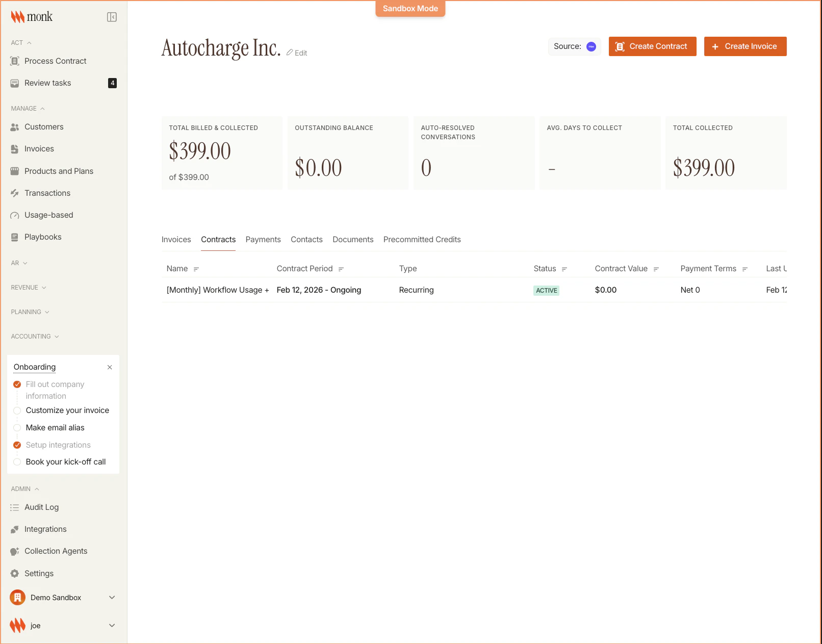Collapse the sidebar using the panel toggle icon
The width and height of the screenshot is (822, 644).
[x=112, y=16]
